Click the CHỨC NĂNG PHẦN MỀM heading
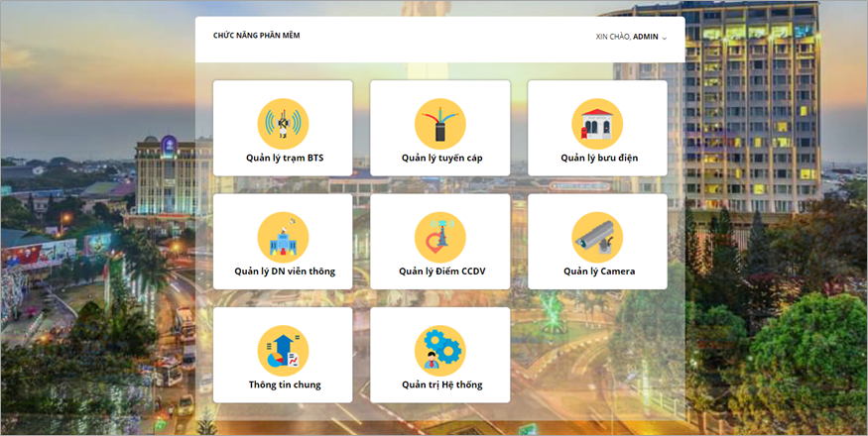Screen dimensions: 868x436 pyautogui.click(x=256, y=36)
